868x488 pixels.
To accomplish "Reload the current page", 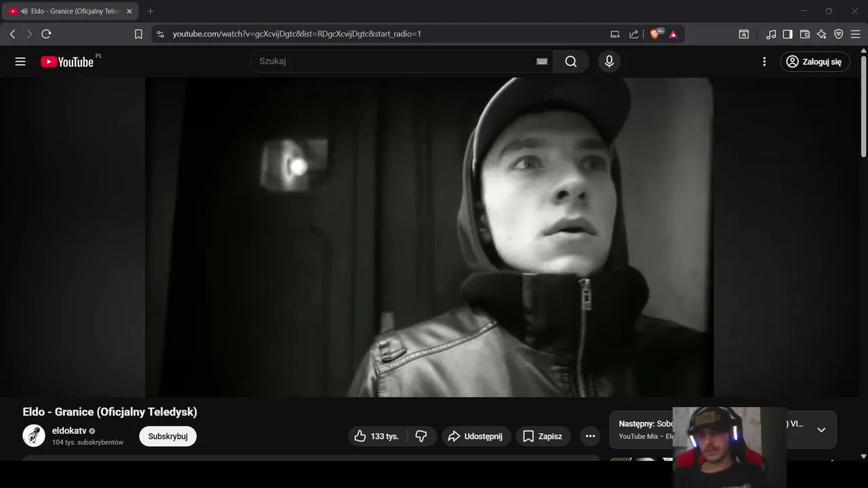I will 46,34.
